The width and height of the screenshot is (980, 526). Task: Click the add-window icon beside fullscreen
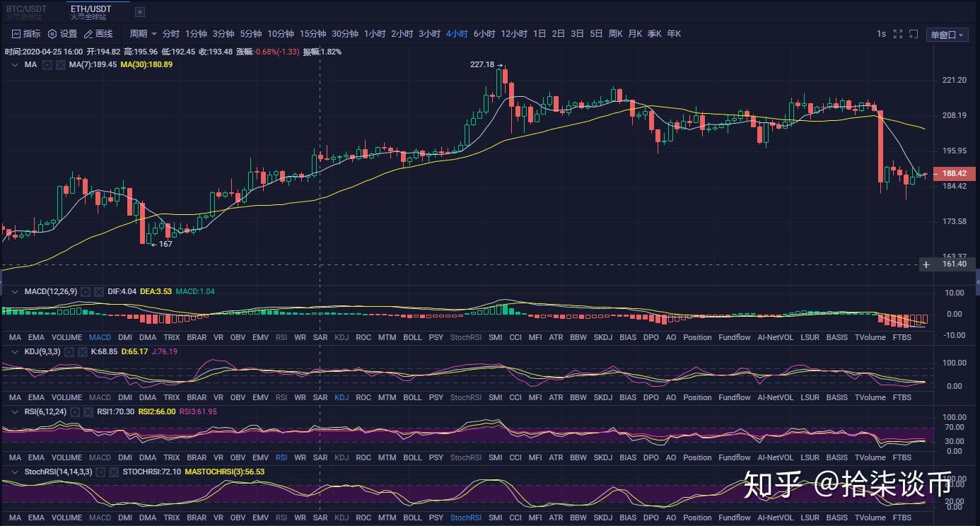[x=915, y=34]
